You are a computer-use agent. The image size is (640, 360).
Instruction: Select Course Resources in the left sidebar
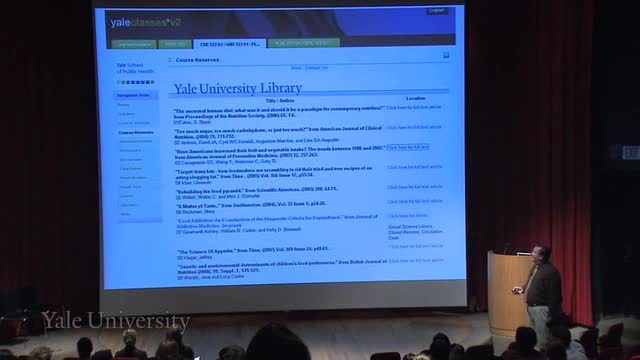[x=136, y=132]
